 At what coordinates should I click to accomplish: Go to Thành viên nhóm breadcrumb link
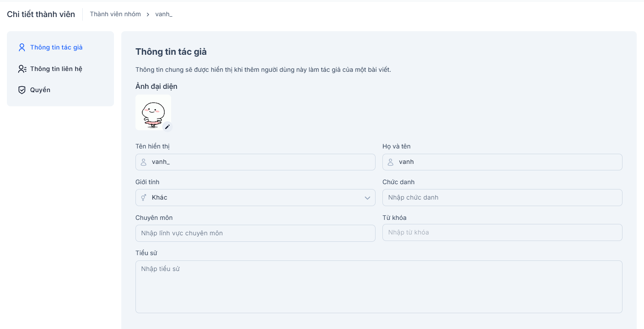click(x=115, y=14)
